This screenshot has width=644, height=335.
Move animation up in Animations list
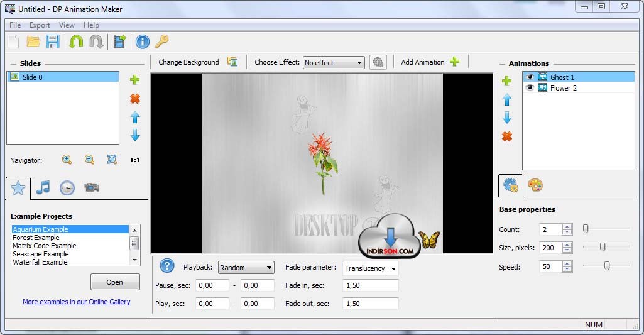pyautogui.click(x=507, y=99)
